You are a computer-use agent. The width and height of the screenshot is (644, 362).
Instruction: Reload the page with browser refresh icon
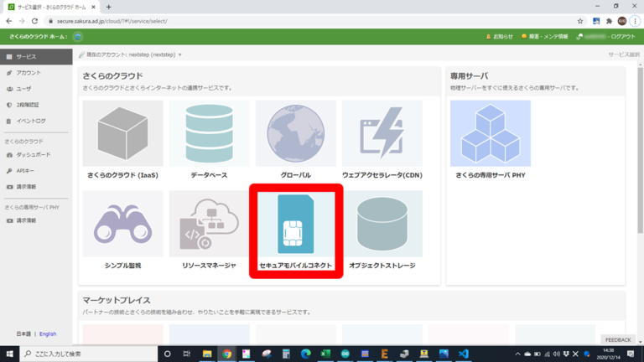35,21
